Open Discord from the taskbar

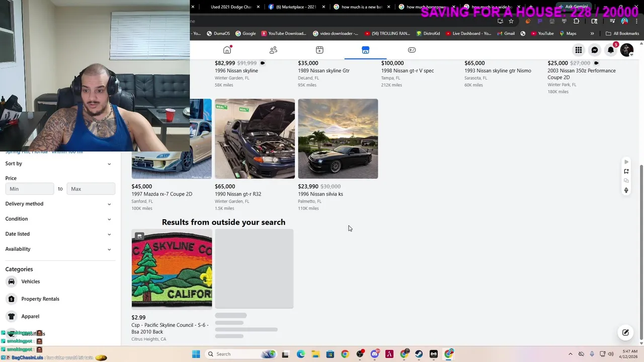tap(374, 354)
